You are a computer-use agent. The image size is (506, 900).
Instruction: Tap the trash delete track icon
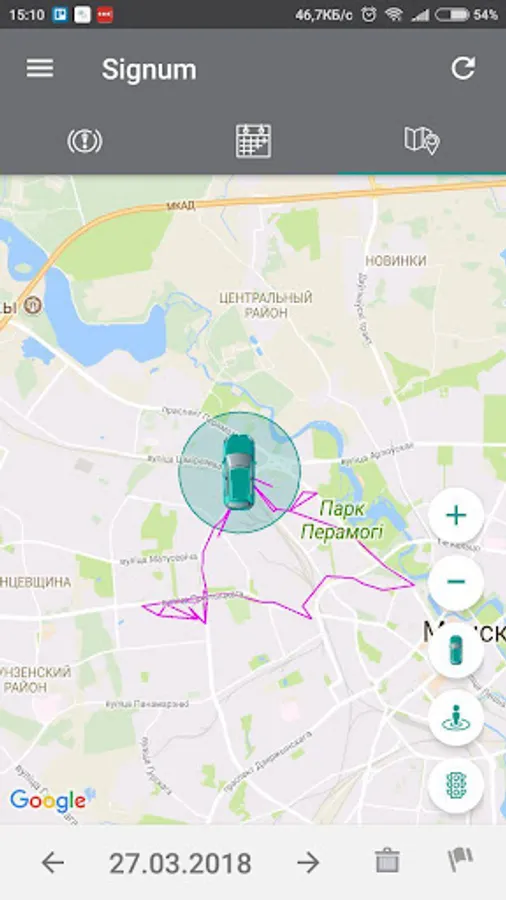(387, 861)
